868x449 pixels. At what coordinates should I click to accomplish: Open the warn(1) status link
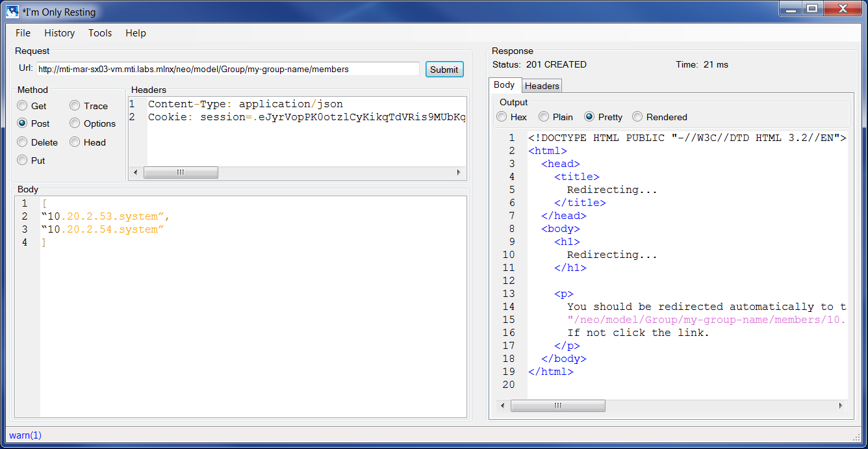click(x=24, y=435)
